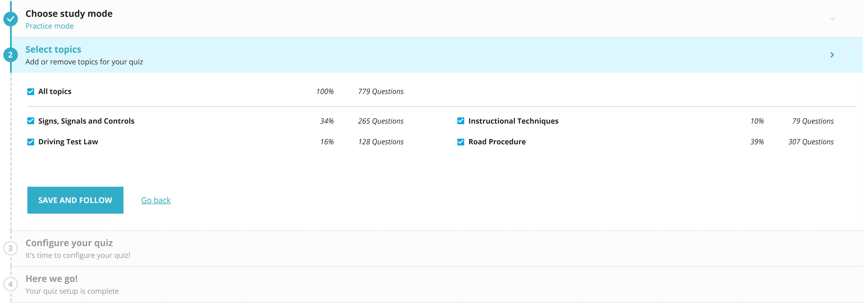Uncheck the Signs, Signals and Controls checkbox
This screenshot has width=868, height=307.
coord(30,121)
